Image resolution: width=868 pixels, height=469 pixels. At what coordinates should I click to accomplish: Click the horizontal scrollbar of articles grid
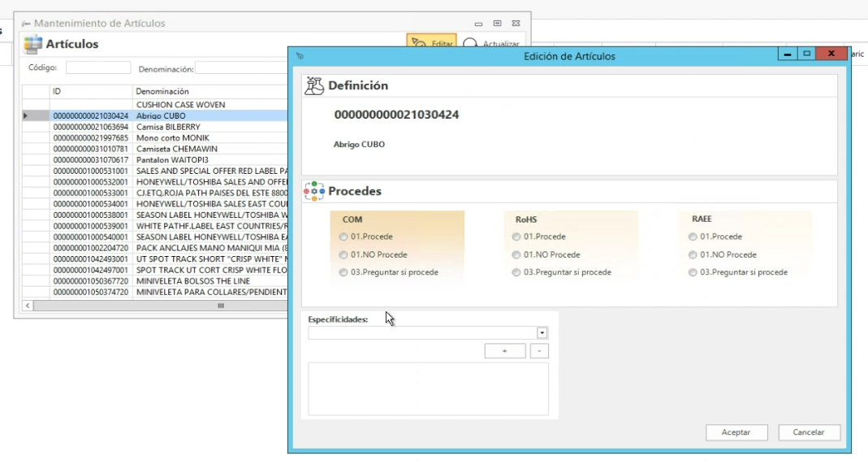pyautogui.click(x=154, y=306)
